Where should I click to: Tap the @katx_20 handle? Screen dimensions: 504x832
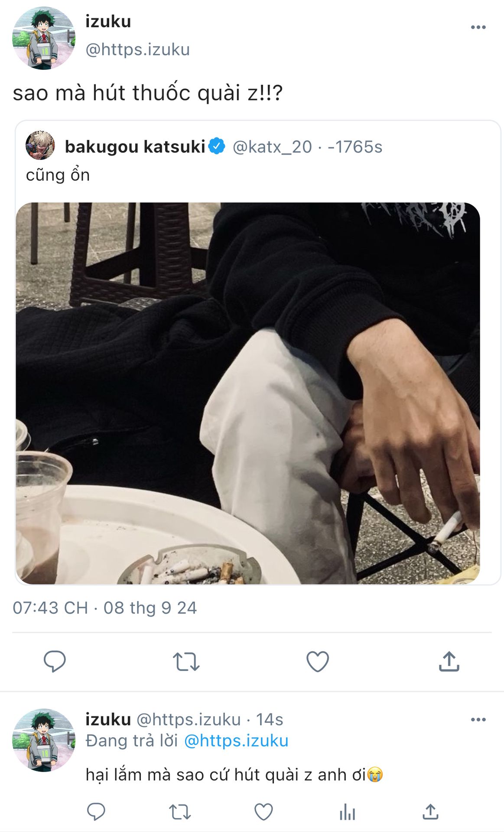point(272,147)
